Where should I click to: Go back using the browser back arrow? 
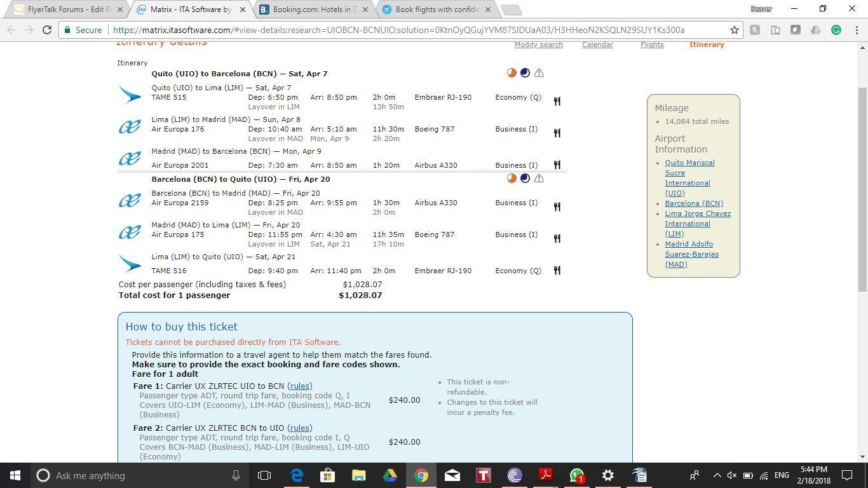[11, 30]
